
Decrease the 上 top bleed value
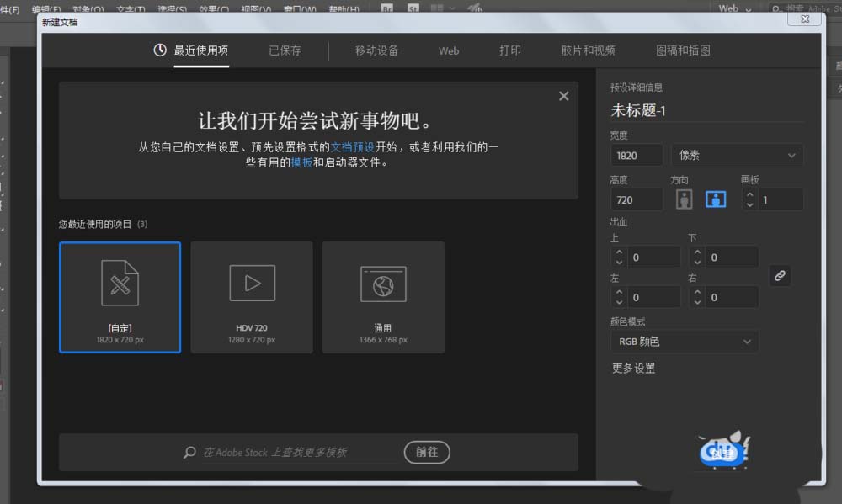coord(619,262)
